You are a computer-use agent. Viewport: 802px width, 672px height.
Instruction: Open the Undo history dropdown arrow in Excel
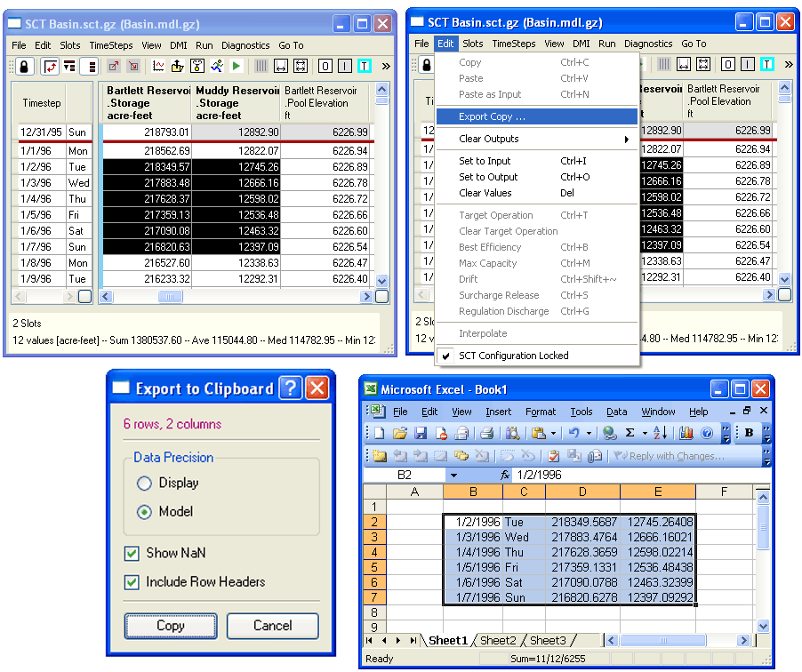[x=589, y=433]
